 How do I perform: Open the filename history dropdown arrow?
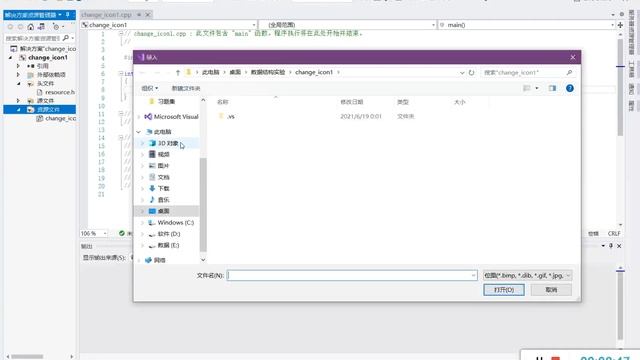click(x=473, y=276)
